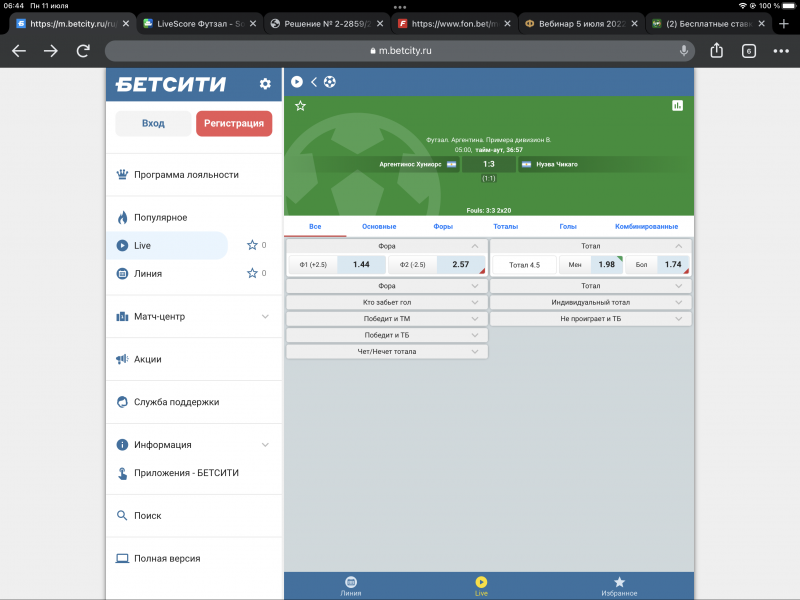
Task: Switch to Комбинированные tab
Action: [x=646, y=227]
